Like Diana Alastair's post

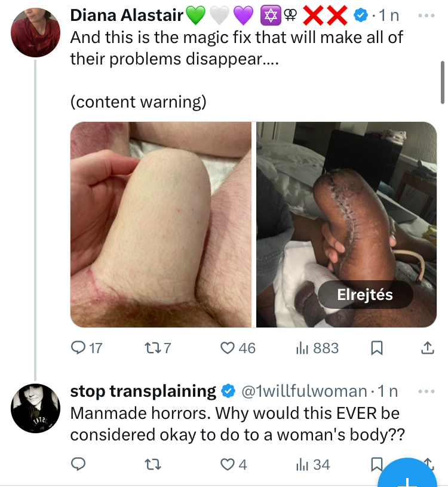[x=228, y=348]
